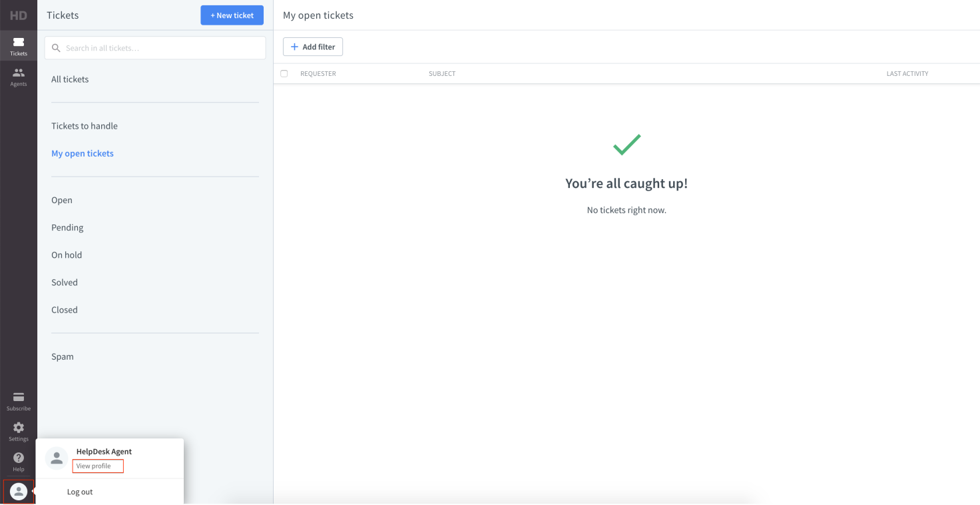Click the LAST ACTIVITY column header
Image resolution: width=980 pixels, height=505 pixels.
[x=907, y=73]
